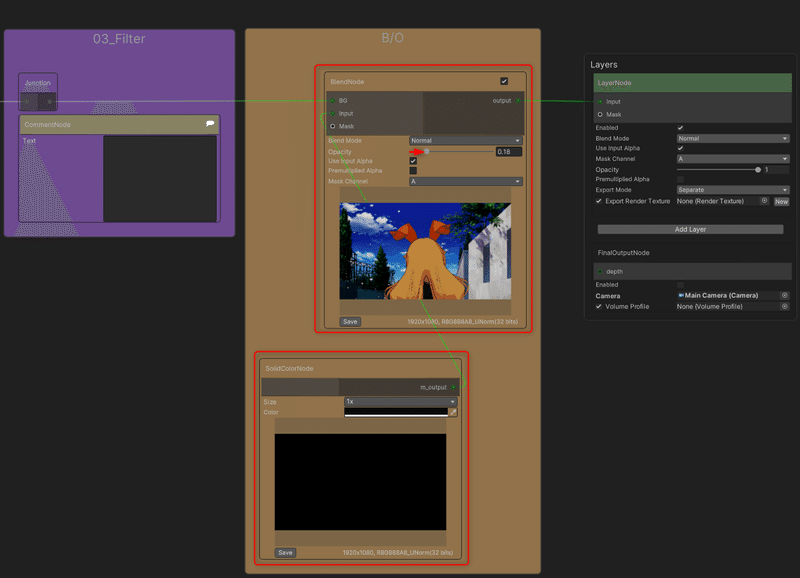Open SolidColorNode Size dropdown
800x578 pixels.
401,401
